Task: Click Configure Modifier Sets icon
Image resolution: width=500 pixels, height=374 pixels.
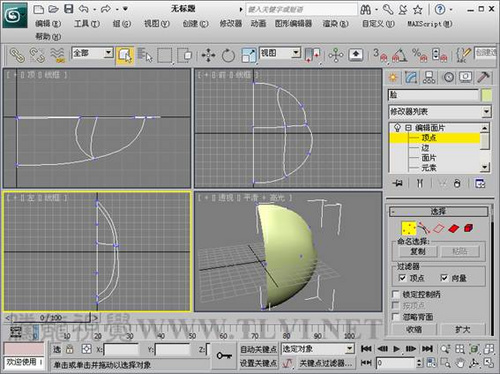Action: pos(480,183)
